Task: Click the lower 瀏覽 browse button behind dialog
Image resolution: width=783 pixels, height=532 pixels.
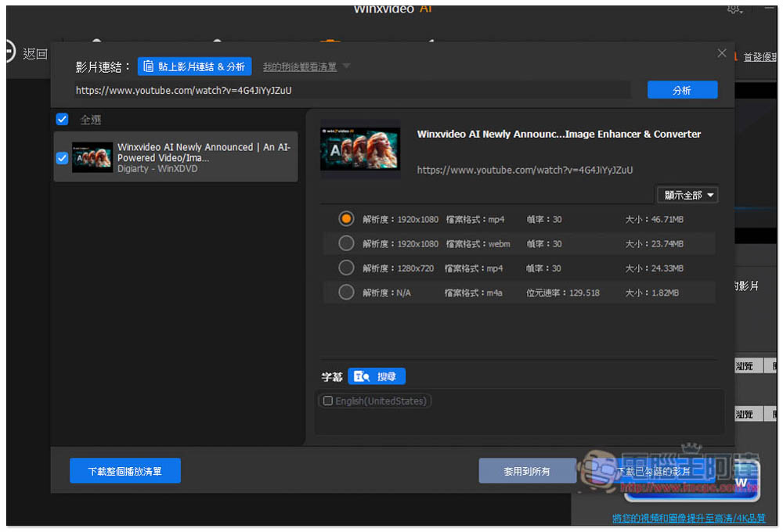Action: coord(748,414)
